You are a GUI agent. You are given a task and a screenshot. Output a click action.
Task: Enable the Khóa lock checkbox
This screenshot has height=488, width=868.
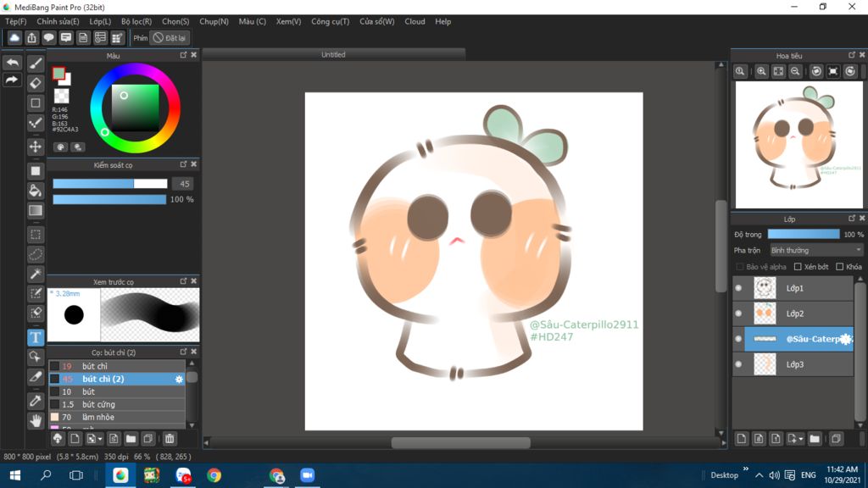pyautogui.click(x=840, y=267)
